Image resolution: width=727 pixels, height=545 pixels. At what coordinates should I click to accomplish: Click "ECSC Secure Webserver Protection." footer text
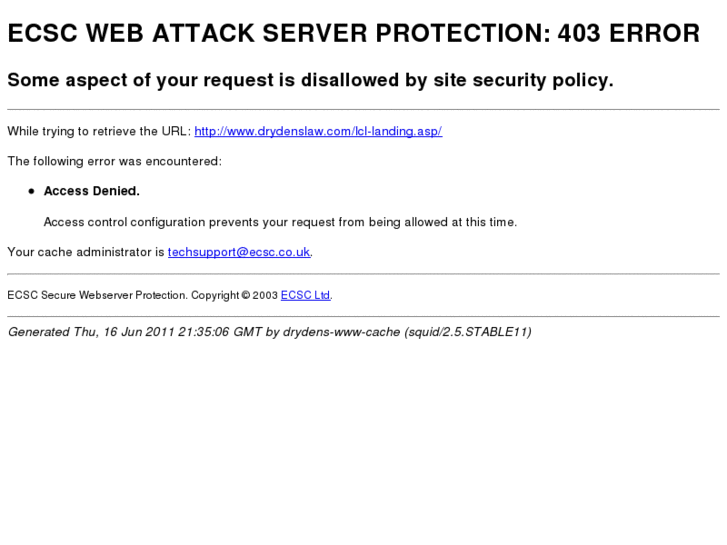click(x=97, y=295)
